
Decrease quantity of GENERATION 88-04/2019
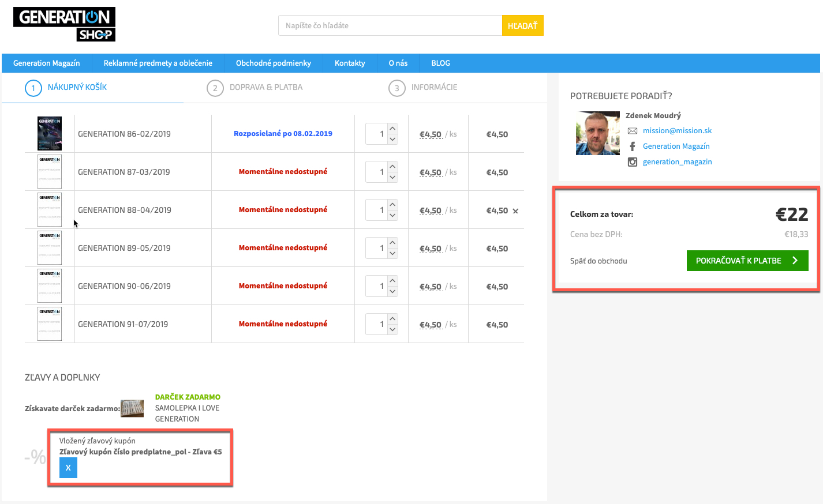point(392,215)
